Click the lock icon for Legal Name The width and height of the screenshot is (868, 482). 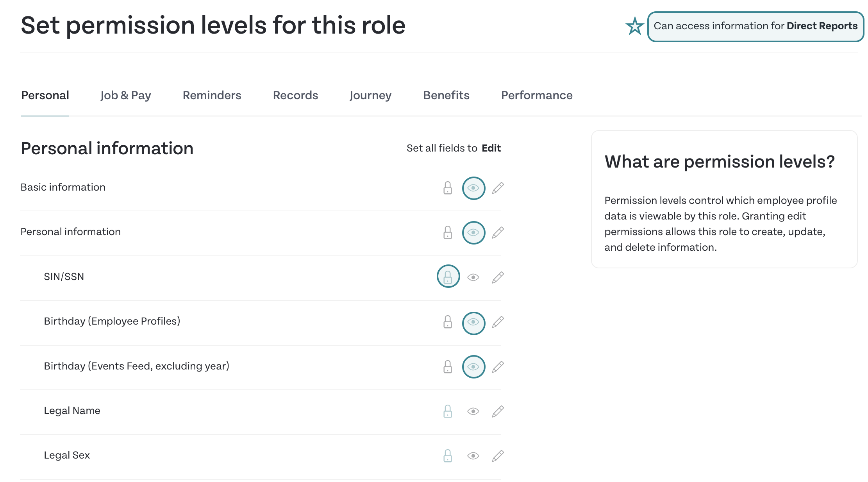click(x=448, y=411)
